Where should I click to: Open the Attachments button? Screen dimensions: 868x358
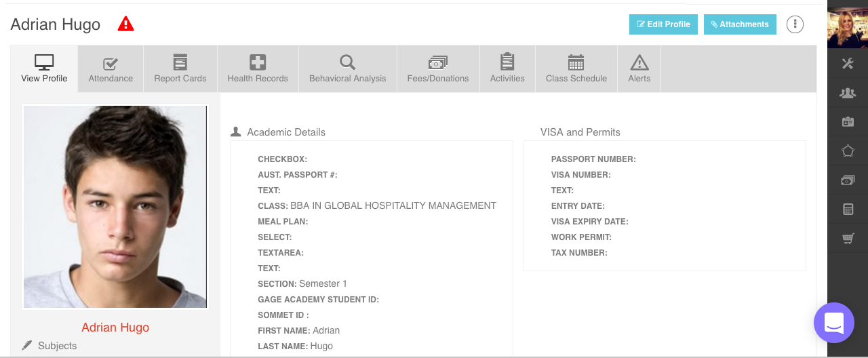pos(740,24)
